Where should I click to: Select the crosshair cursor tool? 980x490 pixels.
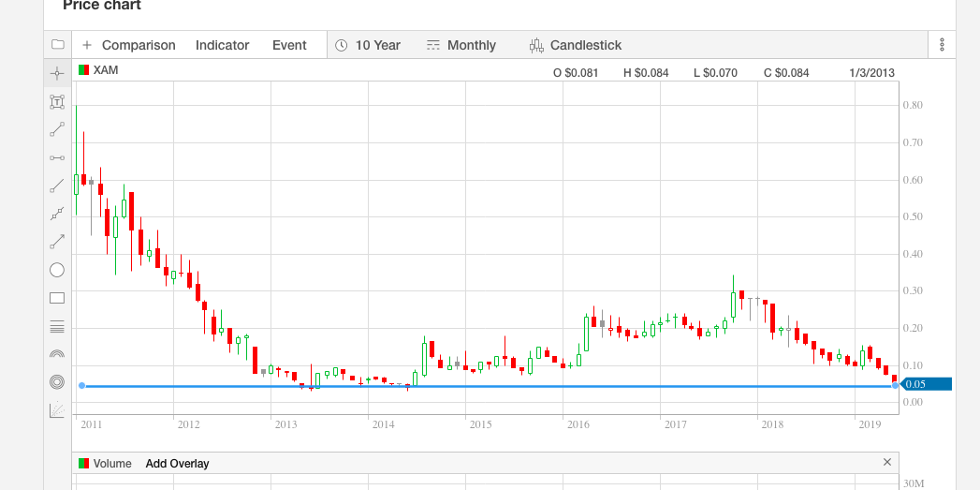click(57, 74)
